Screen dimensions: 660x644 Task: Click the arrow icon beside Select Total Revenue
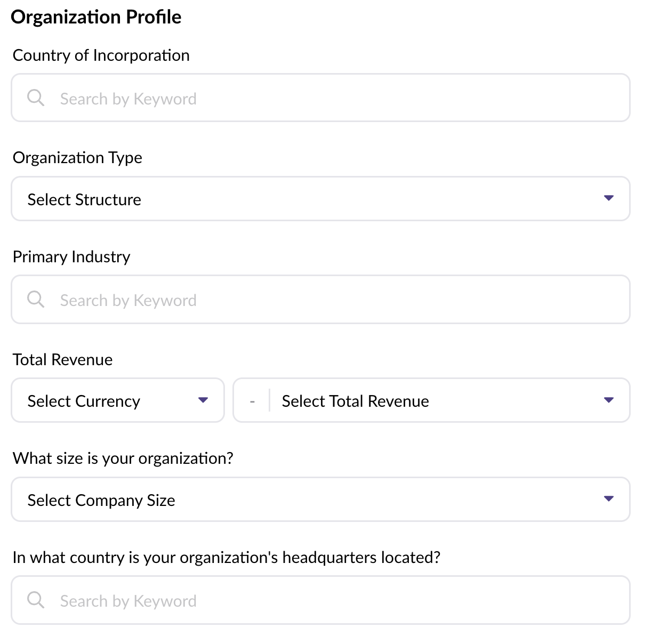click(x=609, y=400)
